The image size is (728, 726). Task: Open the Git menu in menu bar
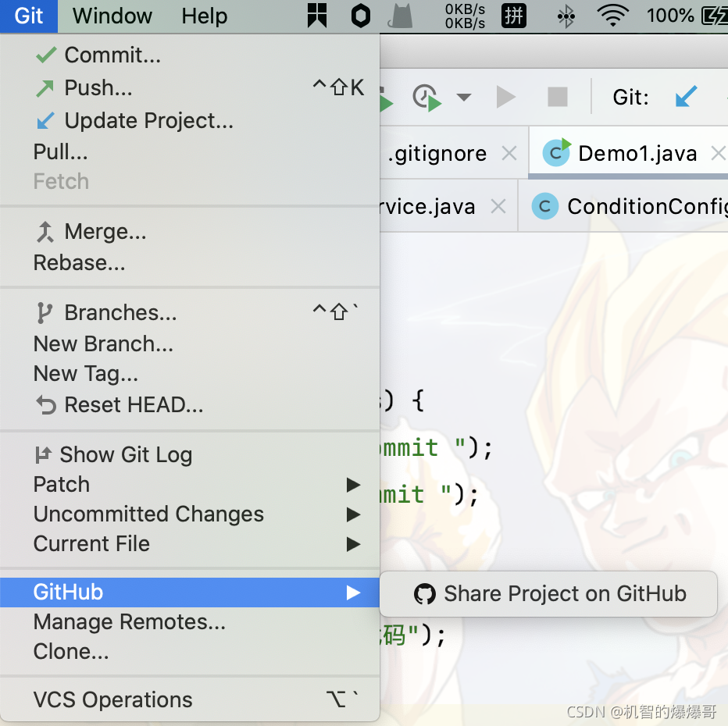coord(29,16)
